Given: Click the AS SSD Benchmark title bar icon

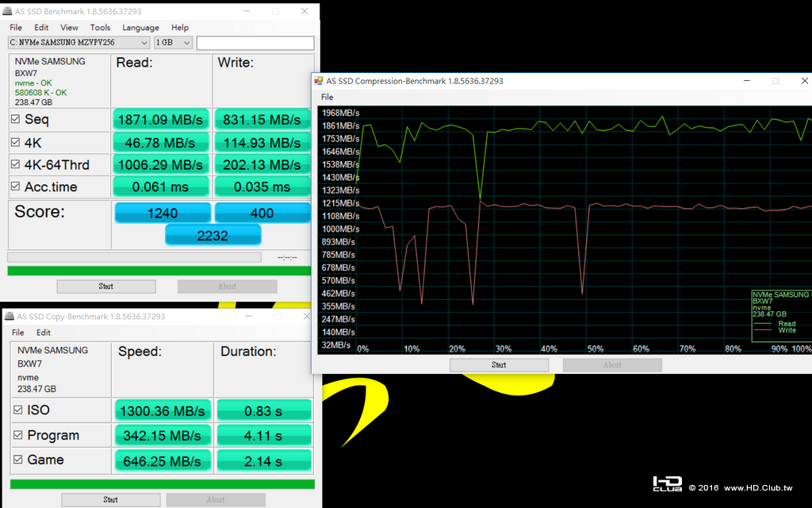Looking at the screenshot, I should pos(7,11).
